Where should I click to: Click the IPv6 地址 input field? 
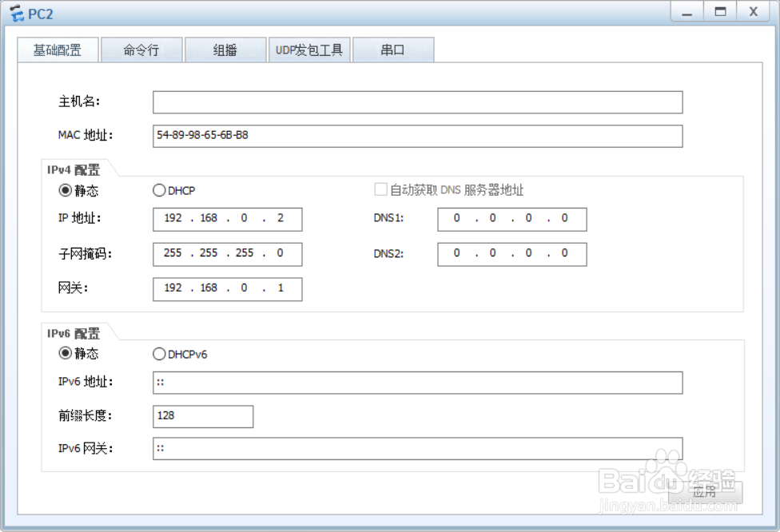pos(417,383)
